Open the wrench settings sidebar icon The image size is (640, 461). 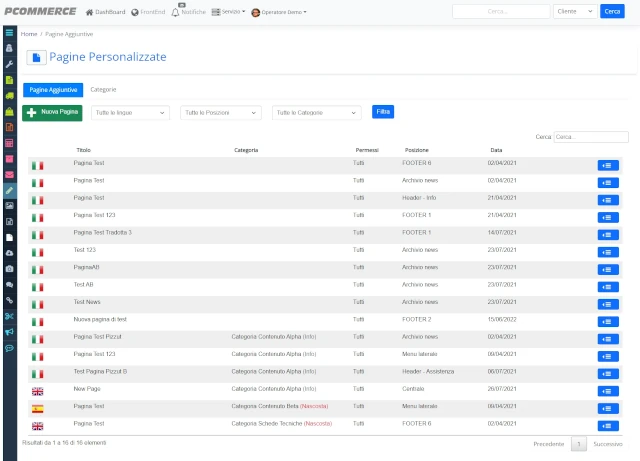(9, 64)
